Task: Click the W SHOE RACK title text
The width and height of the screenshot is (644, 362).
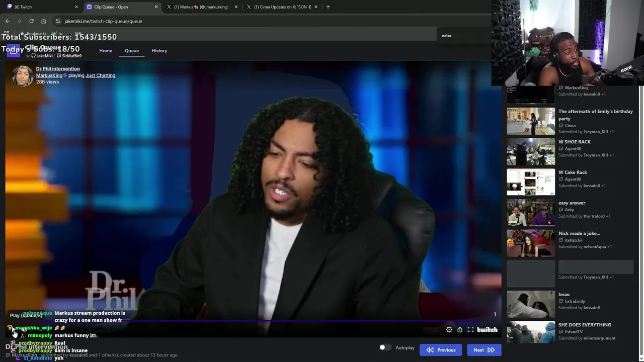Action: click(x=575, y=142)
